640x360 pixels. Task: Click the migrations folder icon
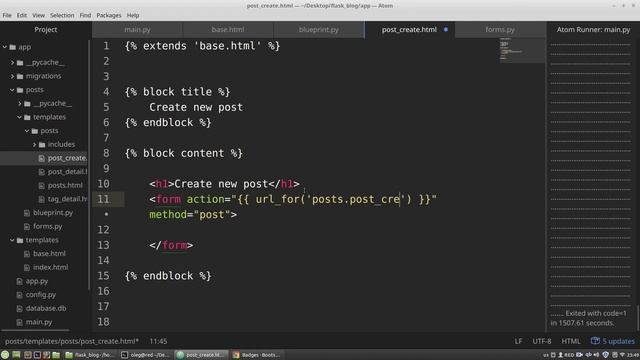(x=20, y=76)
